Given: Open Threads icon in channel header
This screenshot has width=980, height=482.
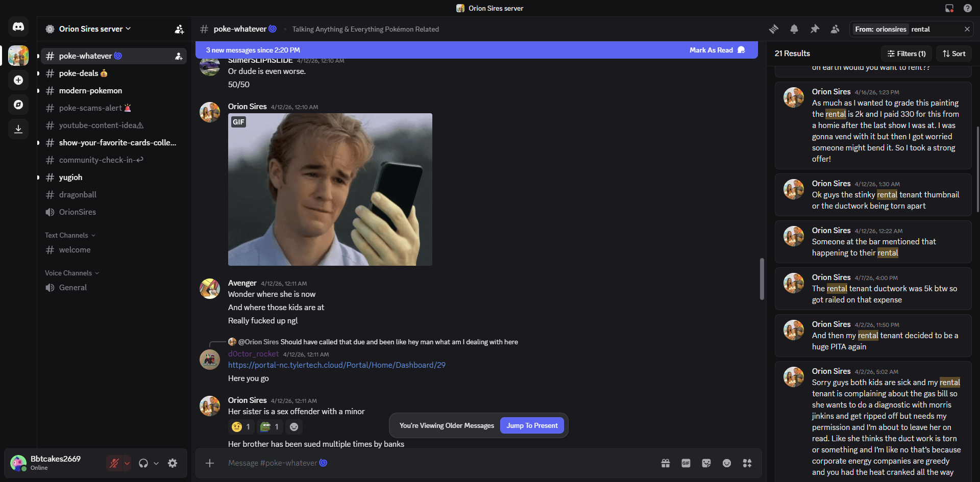Looking at the screenshot, I should (774, 29).
